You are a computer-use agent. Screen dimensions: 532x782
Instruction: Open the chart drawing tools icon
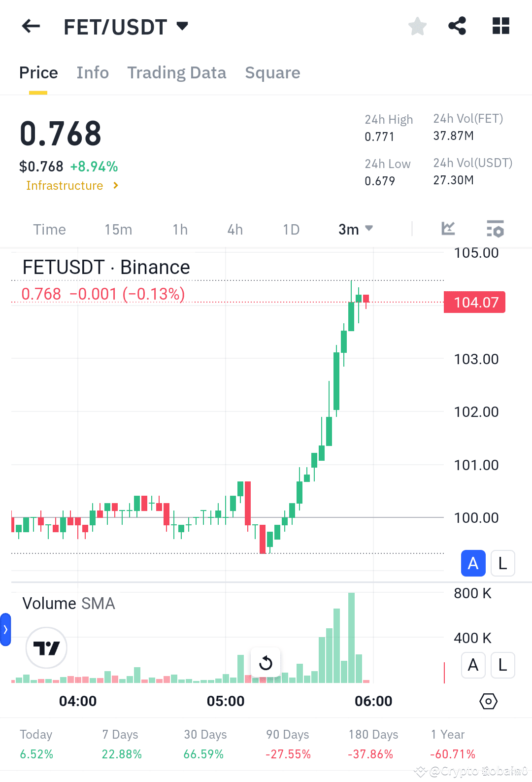point(448,229)
